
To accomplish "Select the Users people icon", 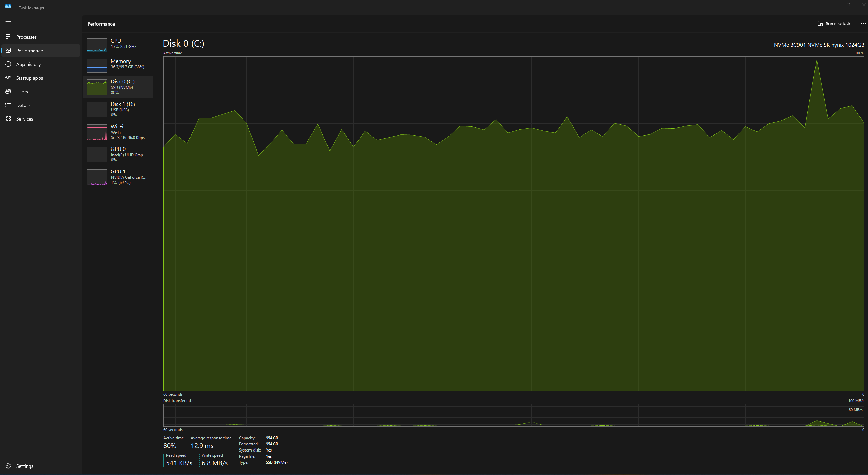I will pos(8,91).
